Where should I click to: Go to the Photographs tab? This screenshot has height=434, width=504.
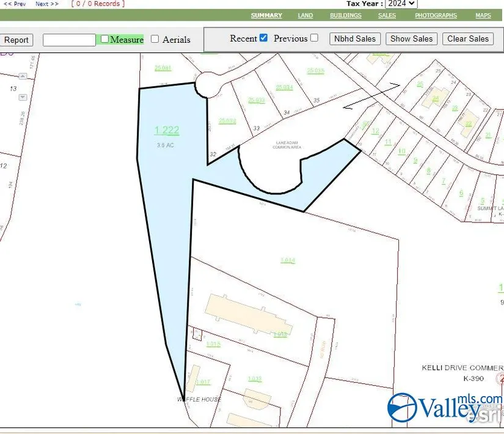click(436, 15)
